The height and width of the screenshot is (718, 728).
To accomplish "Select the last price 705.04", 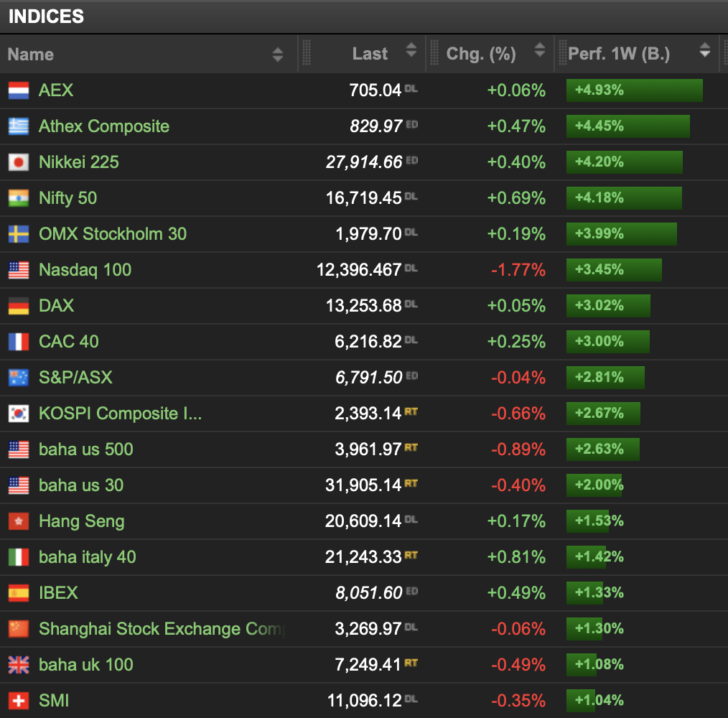I will pyautogui.click(x=375, y=90).
